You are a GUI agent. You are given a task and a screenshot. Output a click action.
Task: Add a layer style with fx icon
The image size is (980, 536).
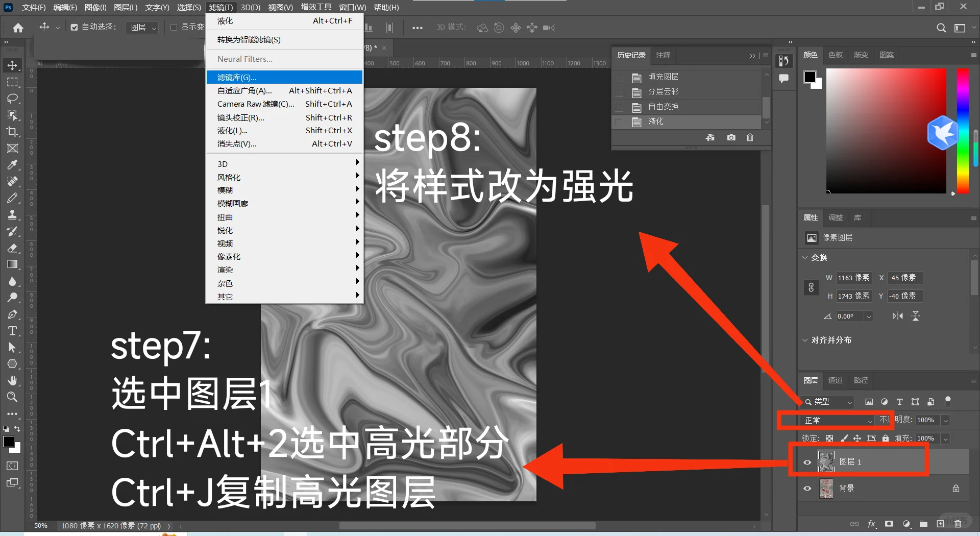(x=872, y=524)
